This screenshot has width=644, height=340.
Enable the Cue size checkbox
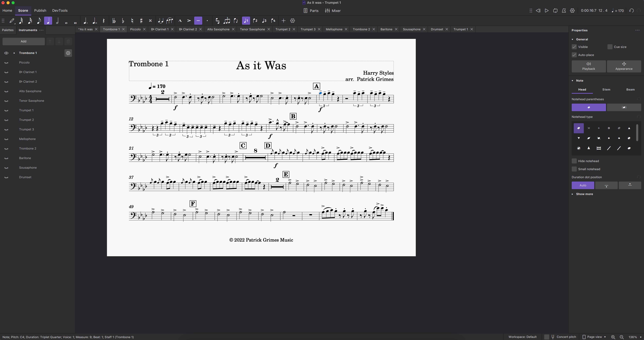pyautogui.click(x=610, y=47)
